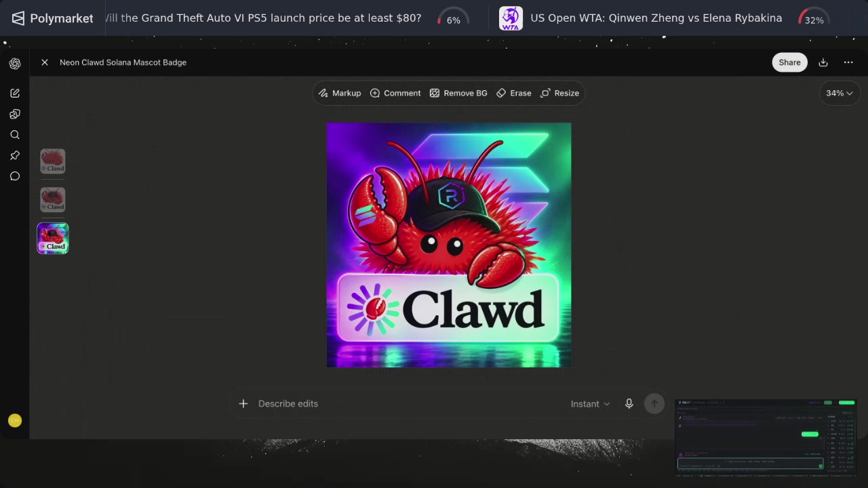Click the Remove BG tool
Image resolution: width=868 pixels, height=488 pixels.
[x=458, y=93]
